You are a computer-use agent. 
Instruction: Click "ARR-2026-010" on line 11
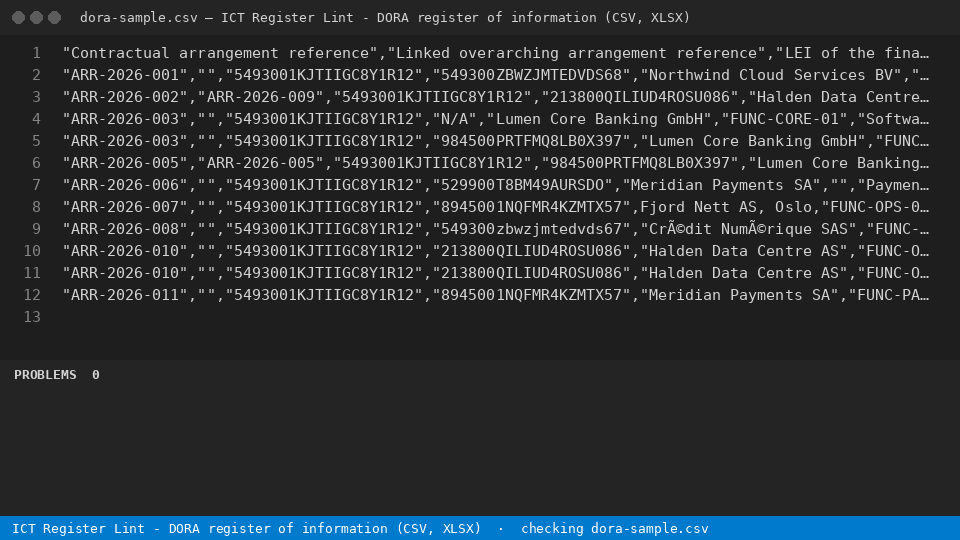(x=125, y=274)
